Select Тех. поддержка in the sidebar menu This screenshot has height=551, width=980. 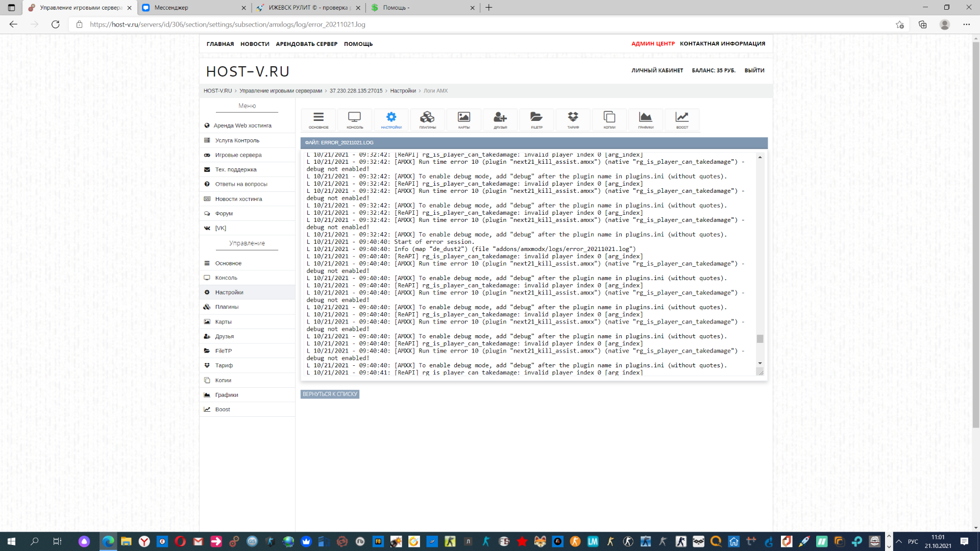235,169
